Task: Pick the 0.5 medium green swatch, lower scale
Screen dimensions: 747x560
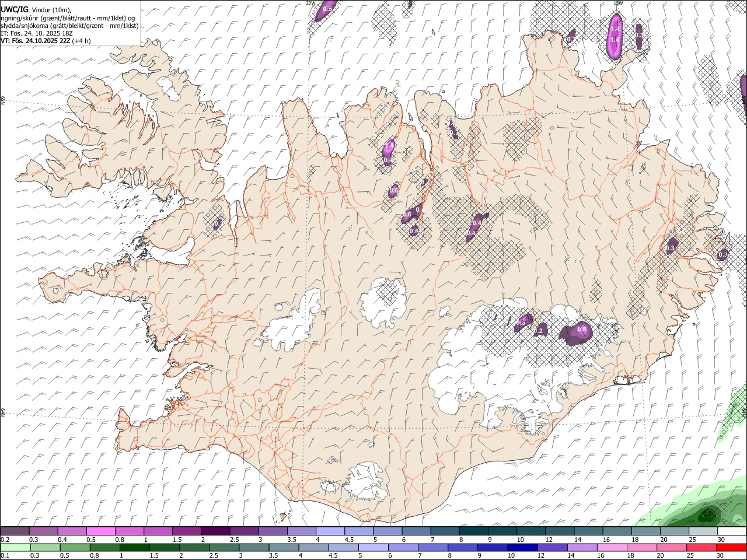Action: pyautogui.click(x=75, y=547)
